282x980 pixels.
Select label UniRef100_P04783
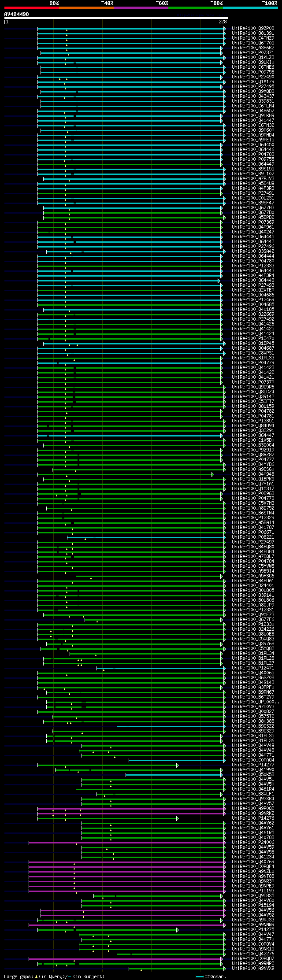click(x=253, y=154)
